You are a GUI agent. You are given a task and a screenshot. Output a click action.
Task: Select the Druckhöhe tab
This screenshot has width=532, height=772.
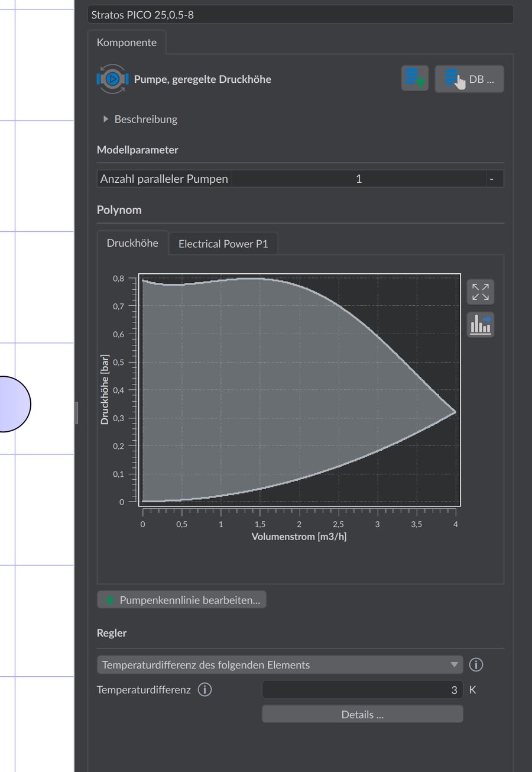click(x=132, y=243)
